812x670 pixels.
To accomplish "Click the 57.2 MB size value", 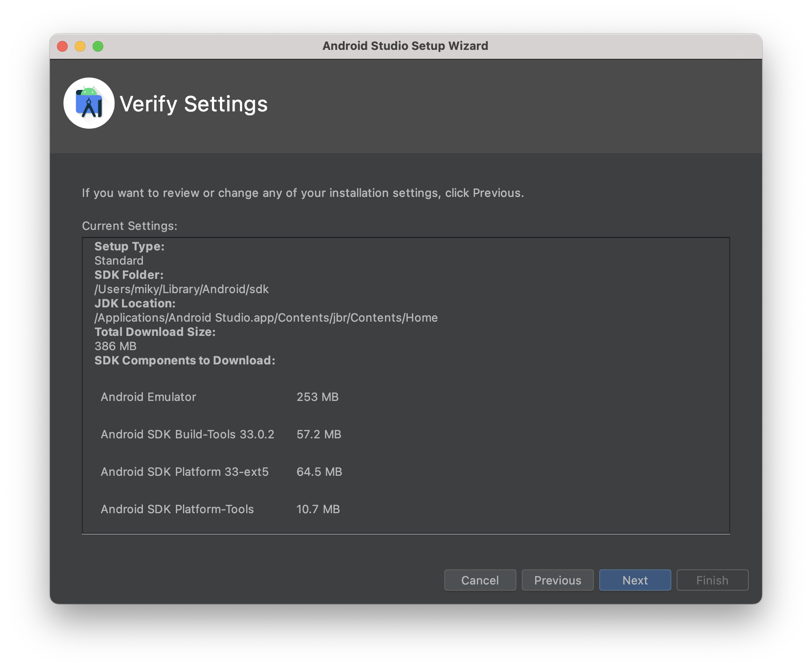I will (319, 434).
